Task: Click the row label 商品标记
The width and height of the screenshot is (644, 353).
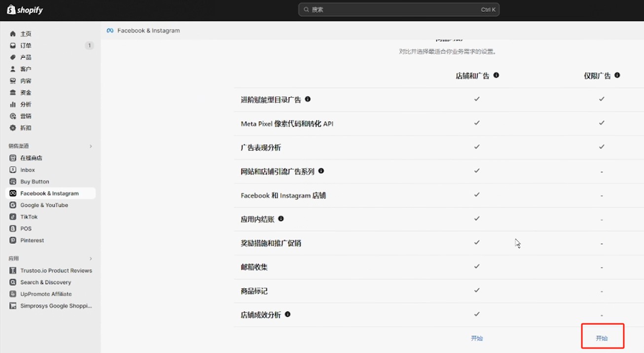Action: click(254, 291)
